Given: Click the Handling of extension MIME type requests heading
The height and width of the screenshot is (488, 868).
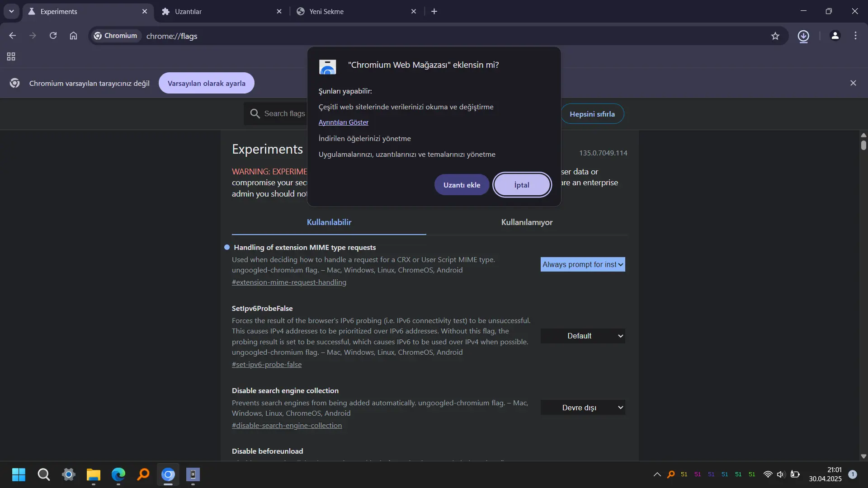Looking at the screenshot, I should pyautogui.click(x=305, y=248).
